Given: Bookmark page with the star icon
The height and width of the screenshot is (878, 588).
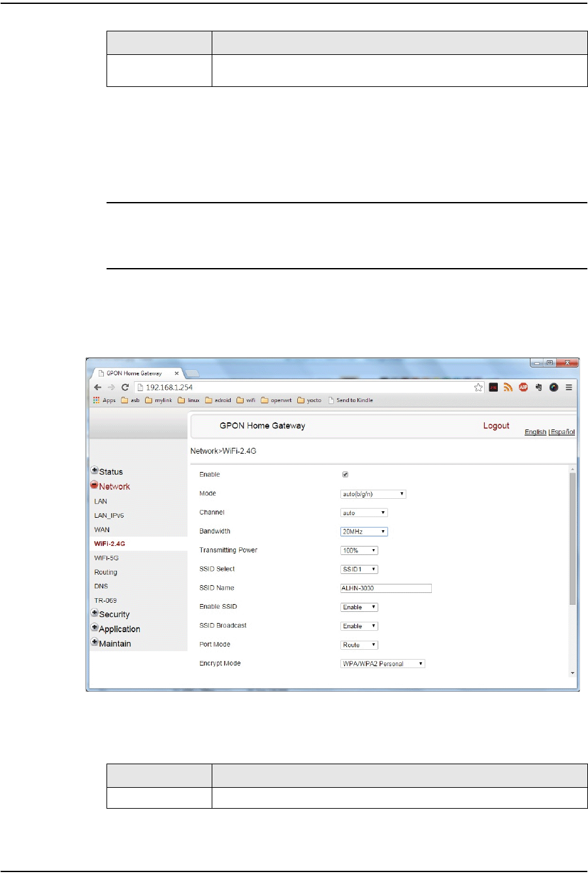Looking at the screenshot, I should (x=478, y=387).
